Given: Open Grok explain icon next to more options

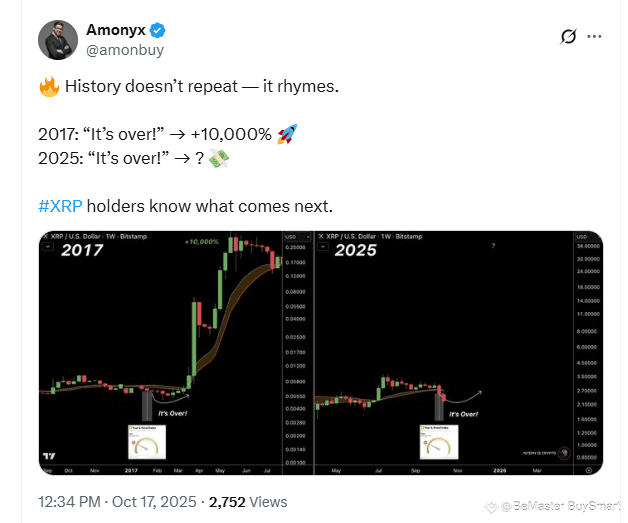Looking at the screenshot, I should [568, 36].
